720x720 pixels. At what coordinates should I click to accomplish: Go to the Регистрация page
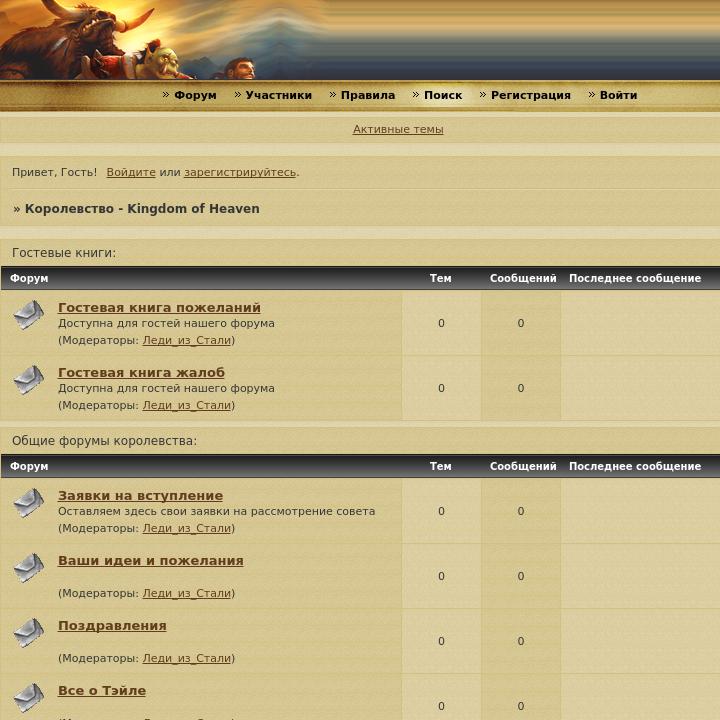530,95
